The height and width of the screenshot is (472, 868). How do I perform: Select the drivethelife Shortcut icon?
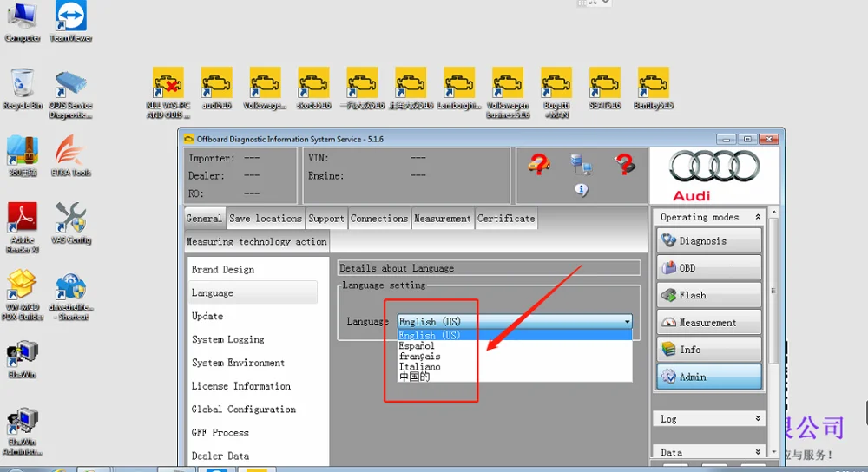click(x=71, y=295)
